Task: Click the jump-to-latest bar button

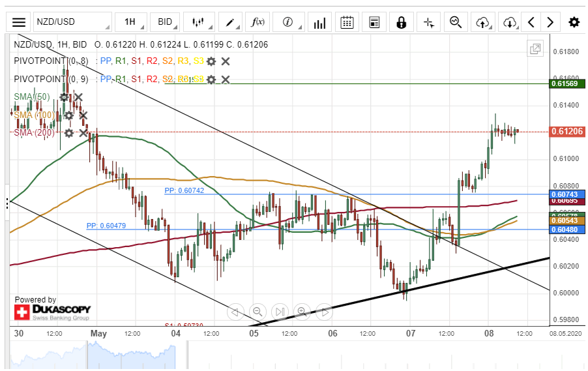Action: point(280,312)
